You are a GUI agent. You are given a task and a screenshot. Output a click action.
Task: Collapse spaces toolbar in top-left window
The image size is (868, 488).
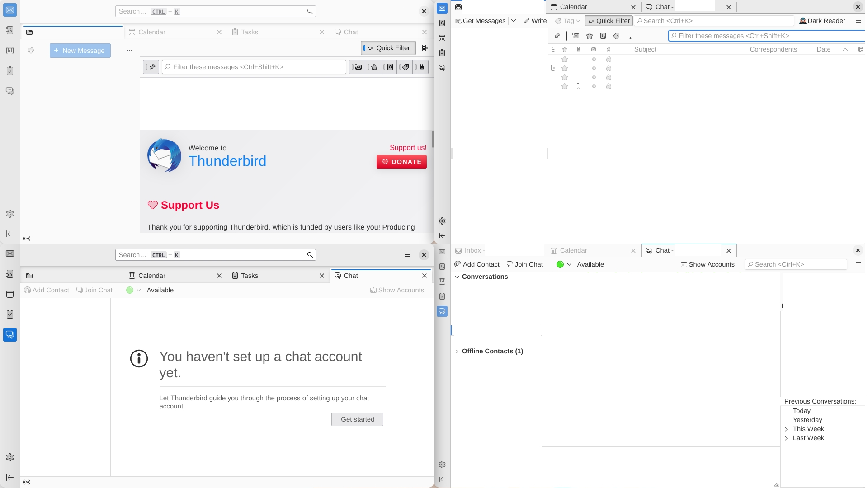click(x=10, y=234)
